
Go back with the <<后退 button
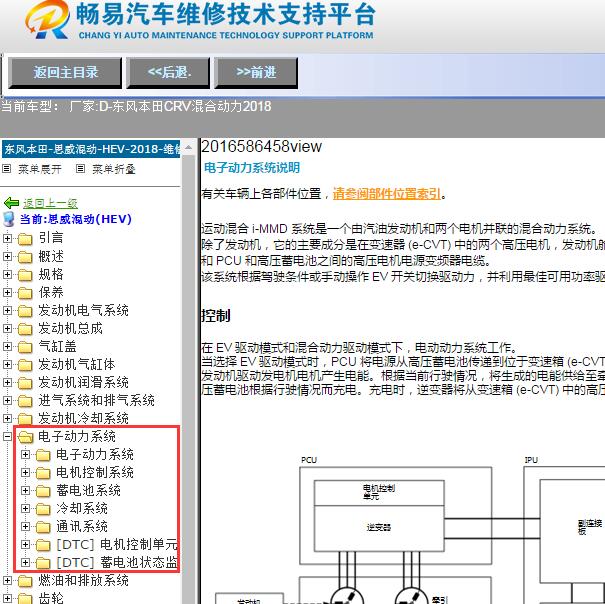point(168,73)
